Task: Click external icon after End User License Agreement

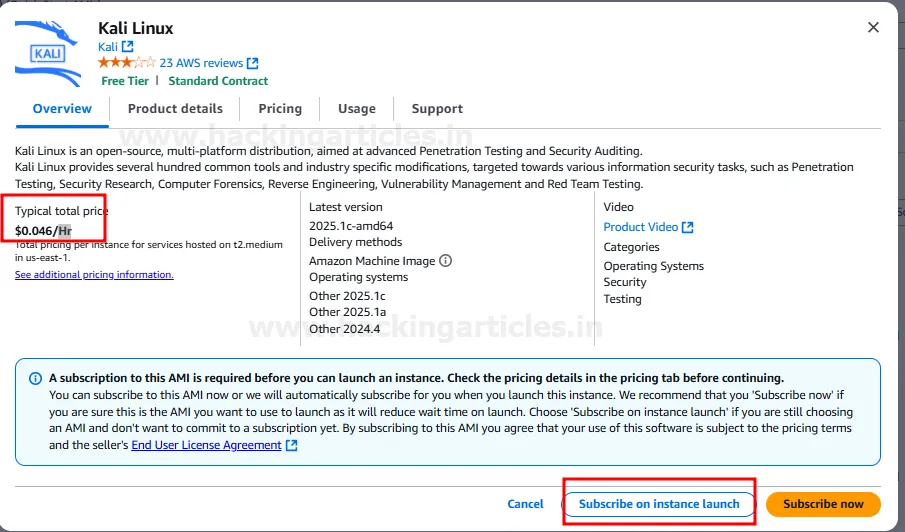Action: point(292,445)
